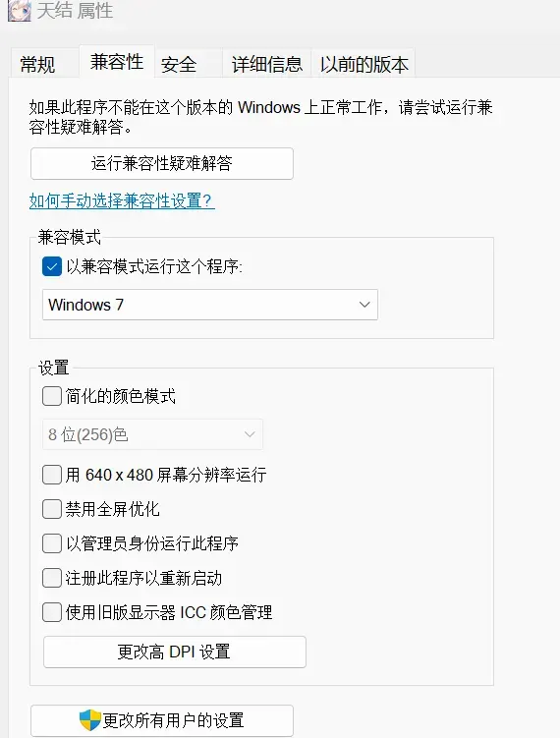Tick 用 640 x 480 屏幕分辨率运行
Viewport: 560px width, 738px height.
[x=52, y=475]
